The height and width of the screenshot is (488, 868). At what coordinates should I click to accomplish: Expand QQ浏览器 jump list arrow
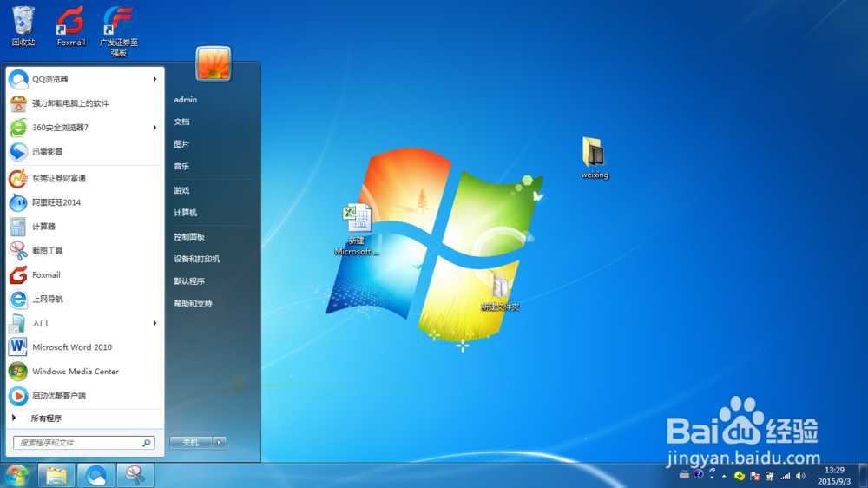point(155,79)
